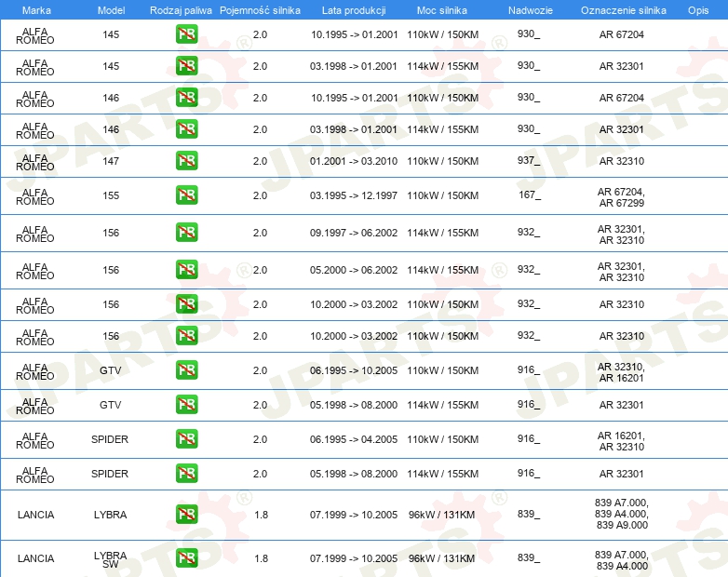Click the engine codes 'AR 32310, AR 16201'
728x577 pixels.
pyautogui.click(x=621, y=372)
